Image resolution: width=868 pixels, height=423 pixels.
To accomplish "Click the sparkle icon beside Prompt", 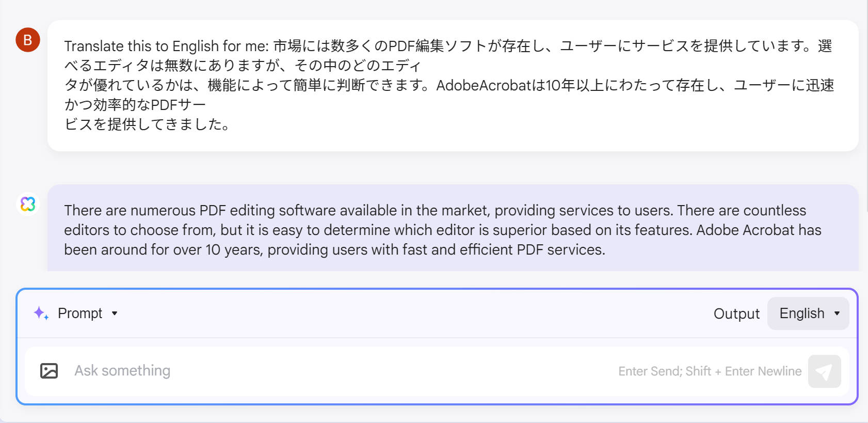I will (41, 313).
